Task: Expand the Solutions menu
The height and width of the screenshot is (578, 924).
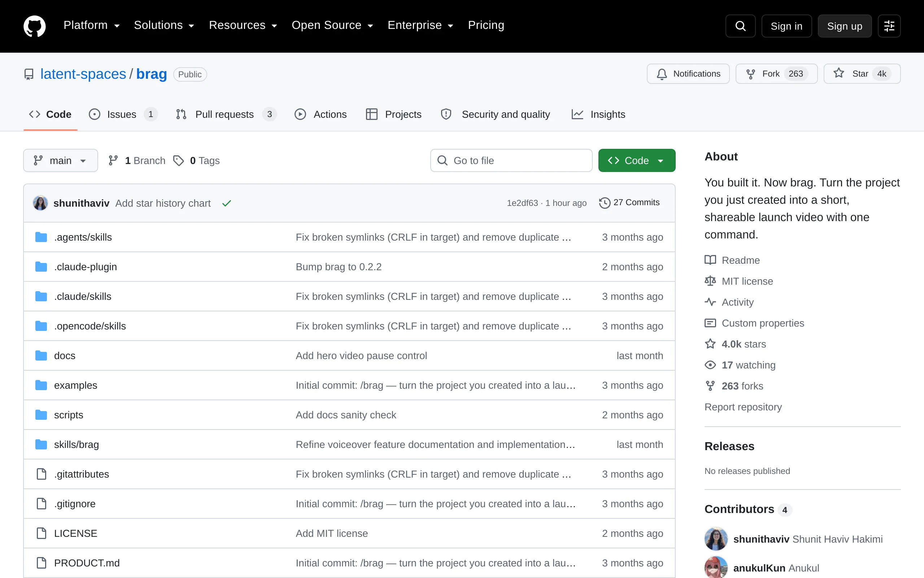Action: click(164, 25)
